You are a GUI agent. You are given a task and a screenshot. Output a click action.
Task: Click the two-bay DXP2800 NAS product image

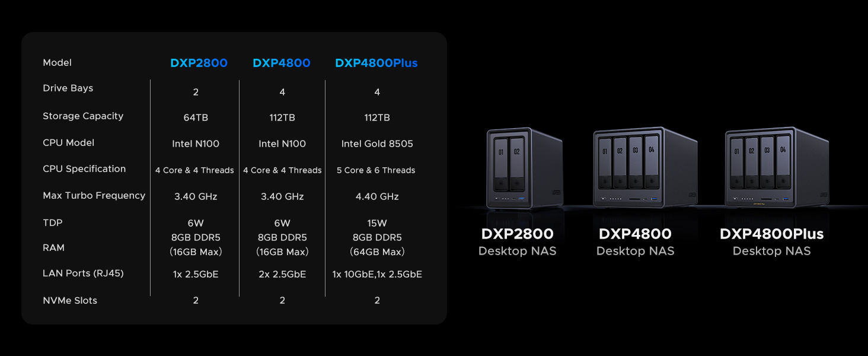click(x=524, y=168)
